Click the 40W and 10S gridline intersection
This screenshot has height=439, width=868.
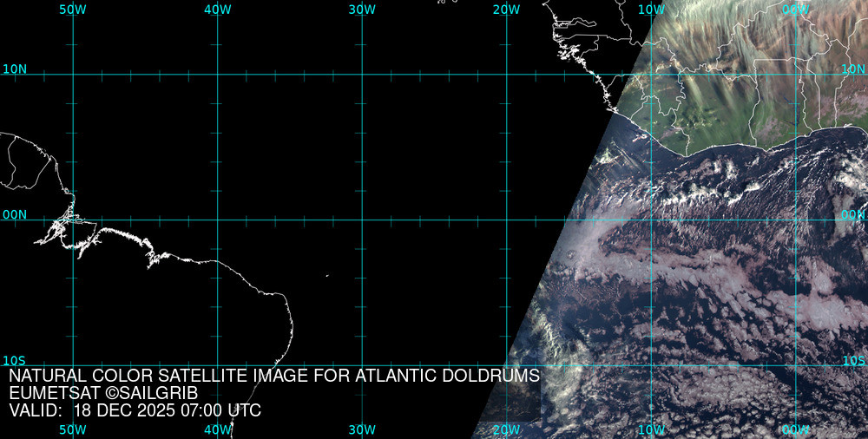(217, 365)
